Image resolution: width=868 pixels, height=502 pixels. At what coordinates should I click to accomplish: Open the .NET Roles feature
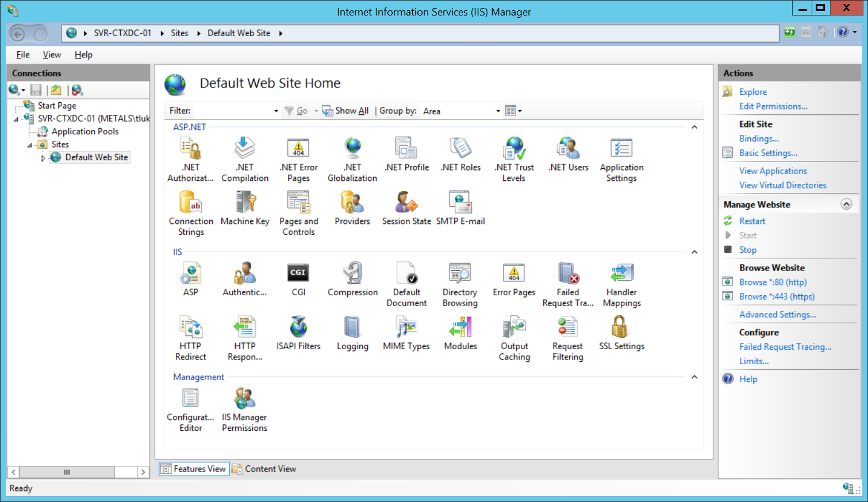click(x=460, y=155)
